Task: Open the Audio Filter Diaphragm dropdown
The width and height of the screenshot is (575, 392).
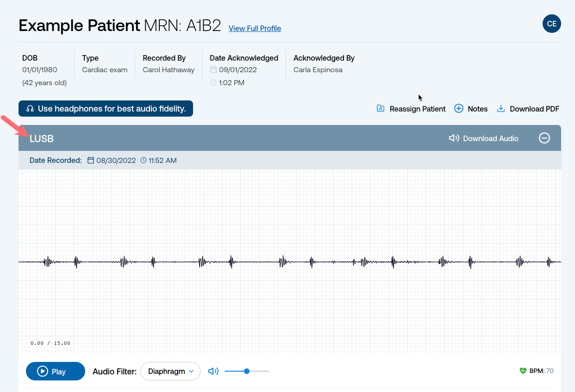Action: [x=170, y=371]
